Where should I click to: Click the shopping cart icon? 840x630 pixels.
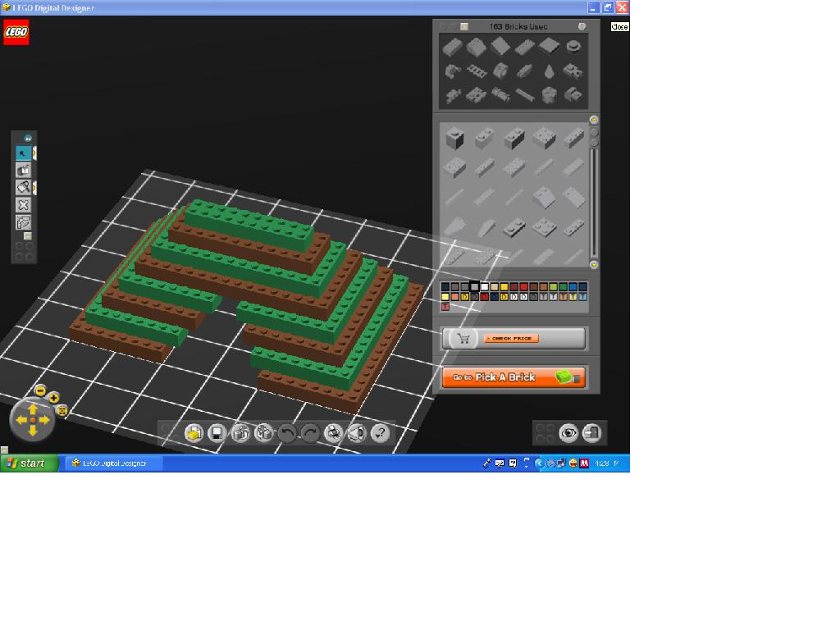pos(464,339)
